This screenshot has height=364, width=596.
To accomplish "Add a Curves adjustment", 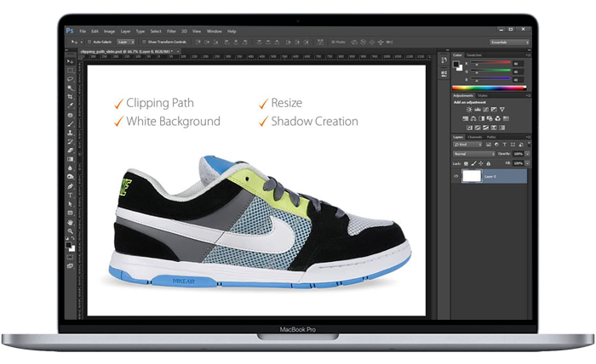I will coord(486,110).
